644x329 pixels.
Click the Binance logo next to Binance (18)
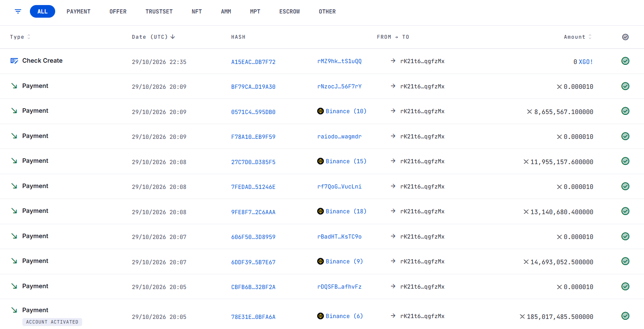[x=321, y=212]
